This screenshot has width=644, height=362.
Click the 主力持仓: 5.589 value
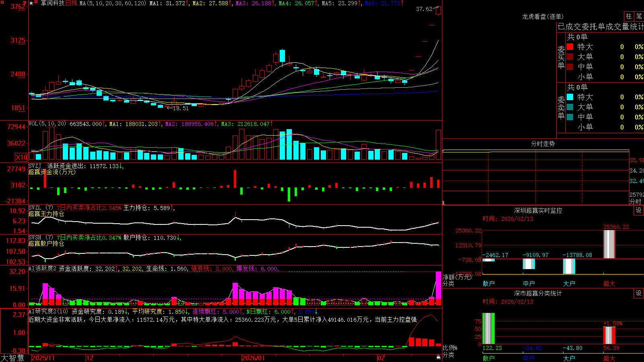coord(147,208)
